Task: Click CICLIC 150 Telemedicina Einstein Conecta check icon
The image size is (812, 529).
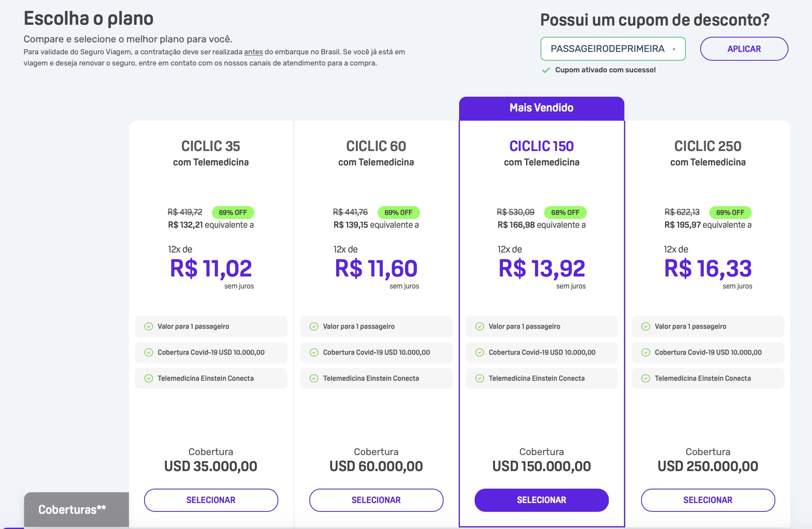Action: tap(480, 378)
